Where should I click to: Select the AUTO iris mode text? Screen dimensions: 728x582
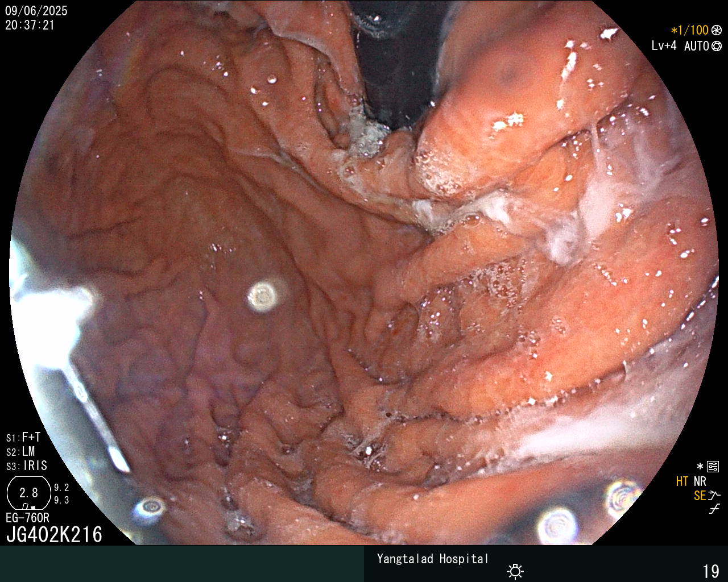[x=697, y=46]
